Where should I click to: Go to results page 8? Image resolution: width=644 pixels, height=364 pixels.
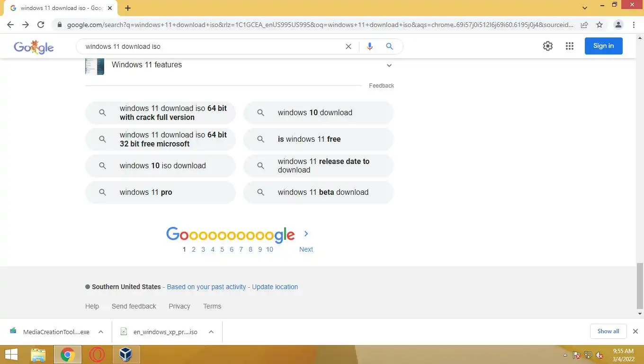click(x=250, y=249)
